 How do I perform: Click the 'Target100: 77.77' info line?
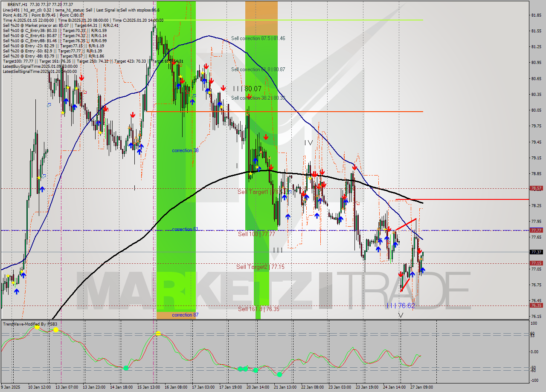pos(93,61)
